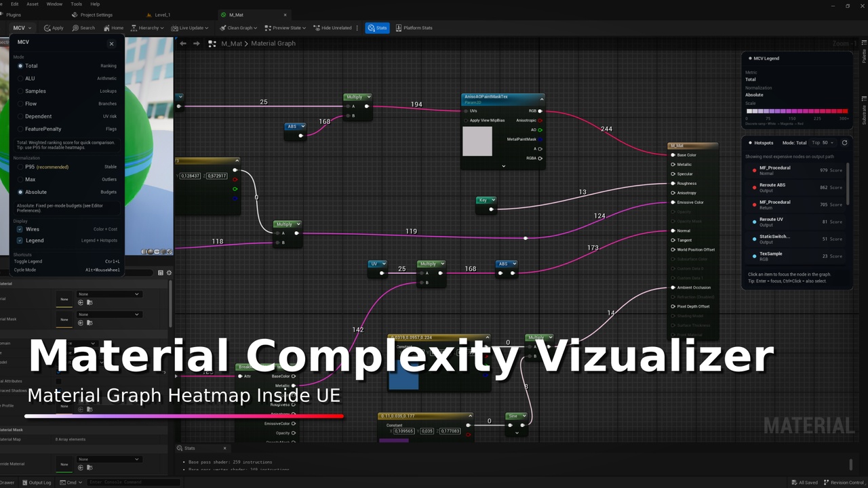Image resolution: width=868 pixels, height=488 pixels.
Task: Click the texture preview thumbnail on AnisoAOPaintMaskTex
Action: pyautogui.click(x=477, y=141)
